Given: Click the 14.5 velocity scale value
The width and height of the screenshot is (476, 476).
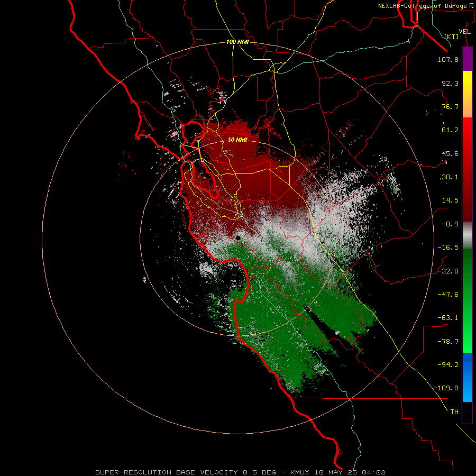Looking at the screenshot, I should pyautogui.click(x=450, y=200).
